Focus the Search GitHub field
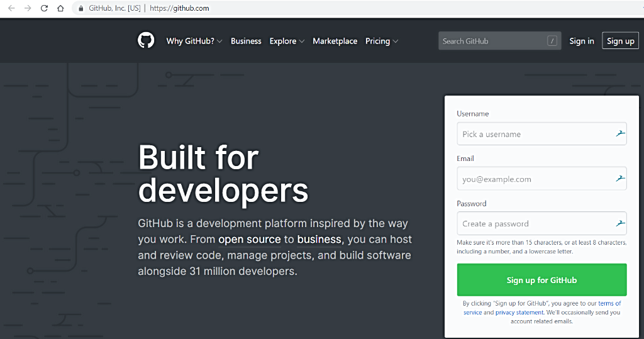The image size is (644, 339). pyautogui.click(x=500, y=41)
